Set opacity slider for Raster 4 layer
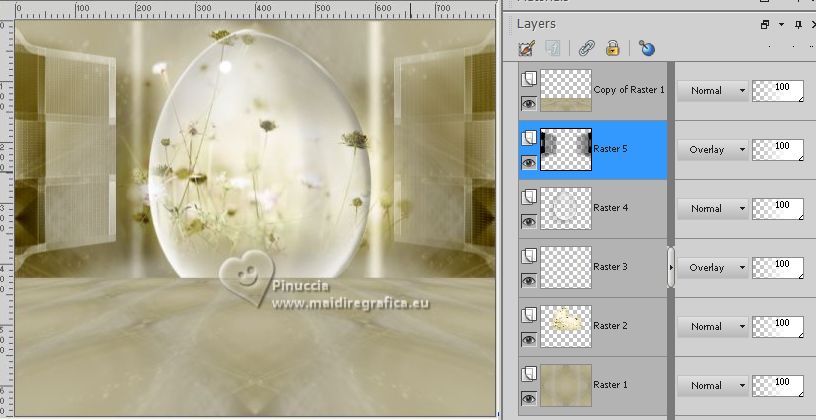The image size is (816, 420). tap(778, 209)
